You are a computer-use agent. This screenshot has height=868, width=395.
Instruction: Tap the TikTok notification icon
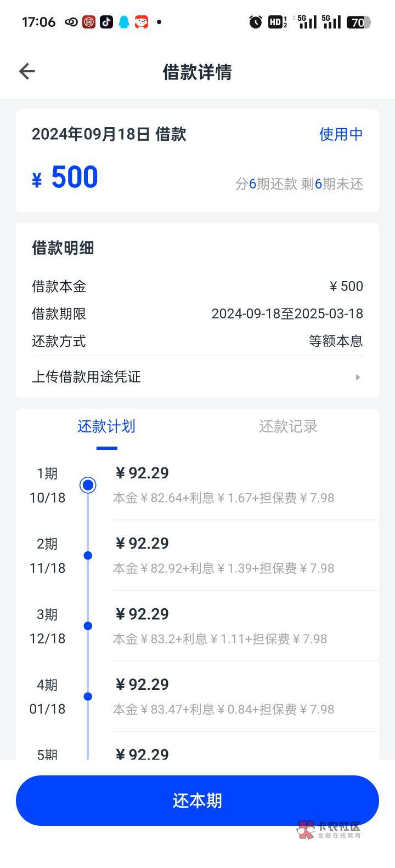pos(106,22)
